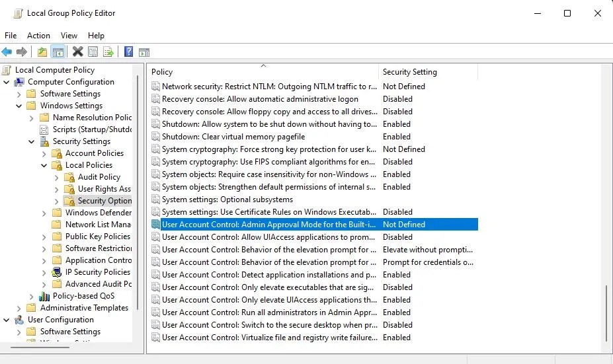Open the File menu
The height and width of the screenshot is (364, 613).
click(x=11, y=36)
